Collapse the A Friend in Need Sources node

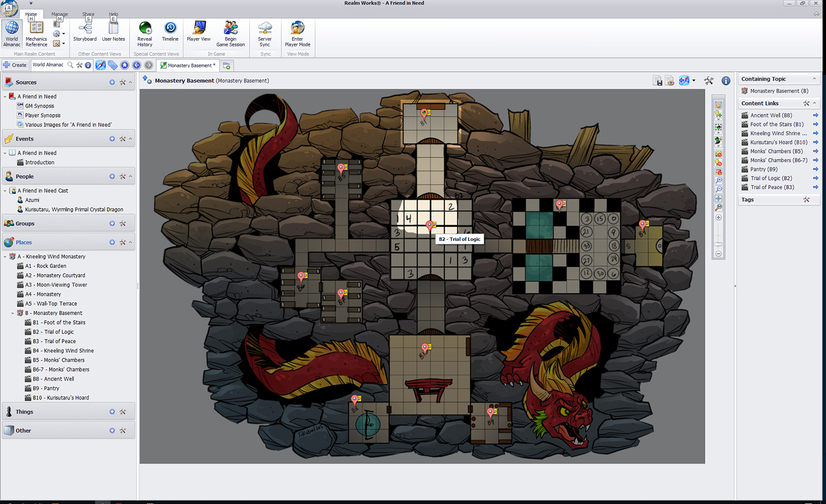click(x=5, y=96)
